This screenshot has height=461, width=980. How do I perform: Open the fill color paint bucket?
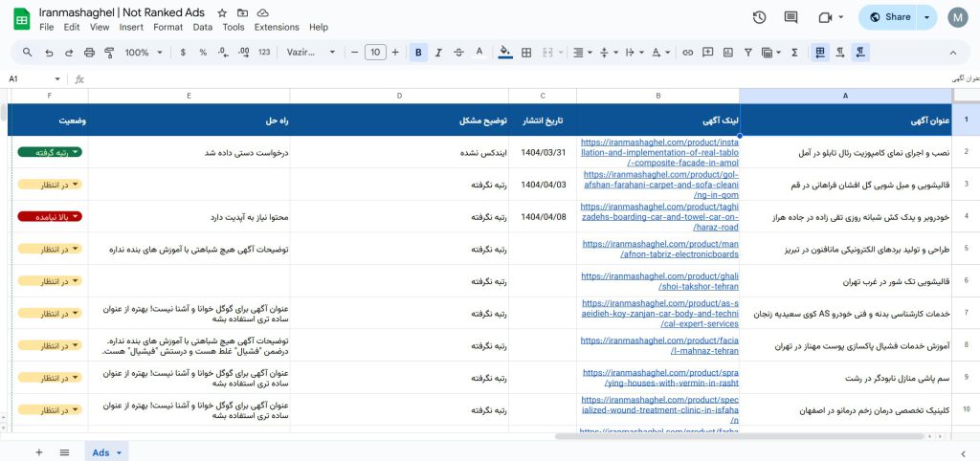[x=504, y=53]
